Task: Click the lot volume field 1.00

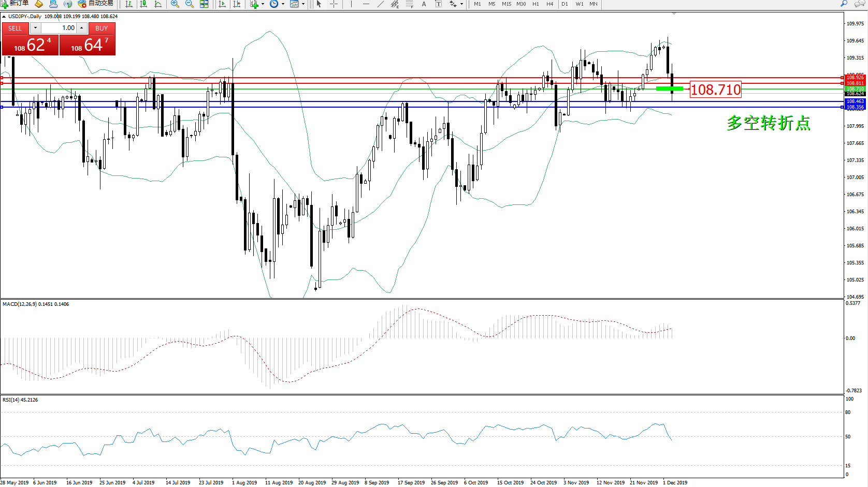Action: (x=59, y=28)
